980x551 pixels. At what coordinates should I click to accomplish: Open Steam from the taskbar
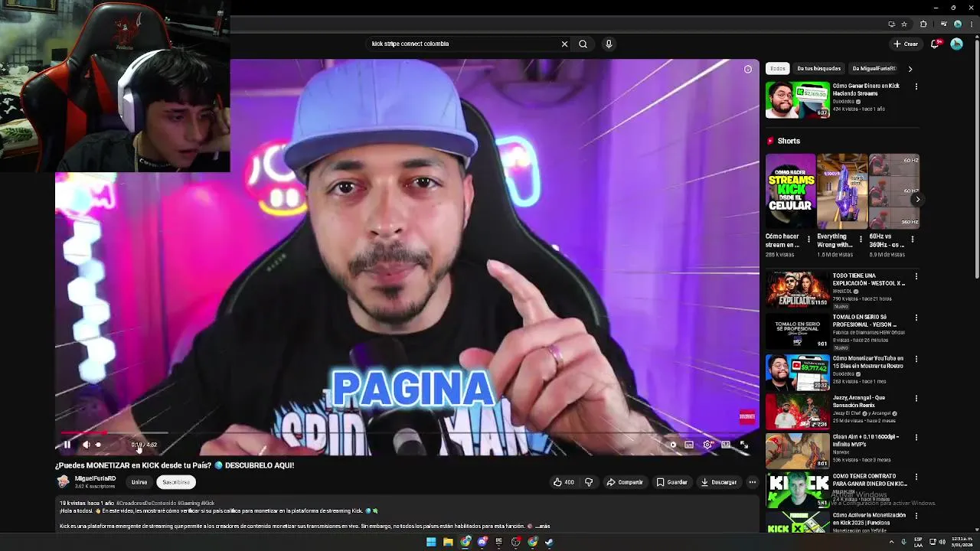point(550,542)
